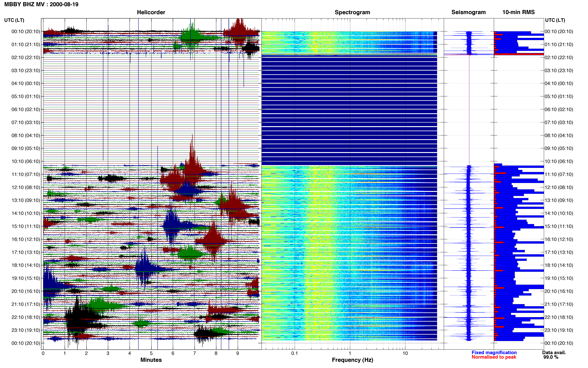Image resolution: width=588 pixels, height=368 pixels.
Task: Click right time label '23:10 (19:10)'
Action: coord(559,330)
